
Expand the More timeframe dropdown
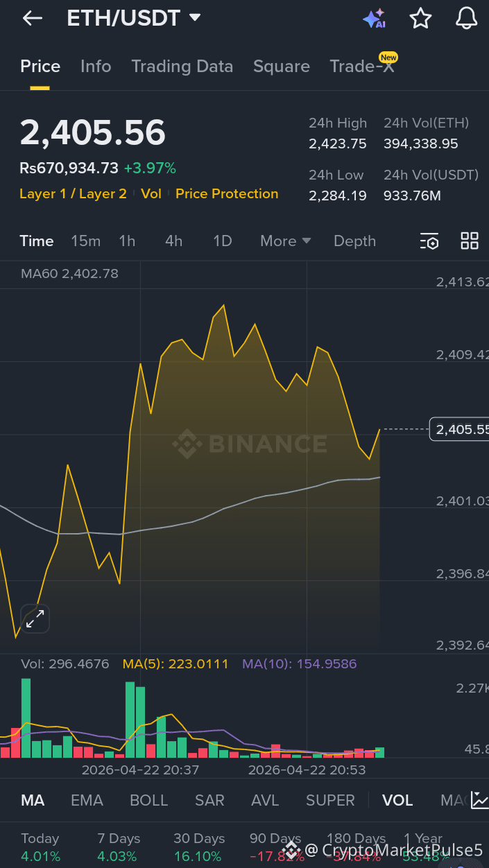(x=285, y=241)
